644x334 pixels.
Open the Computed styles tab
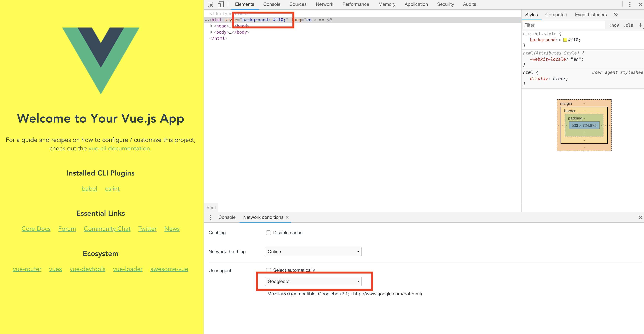tap(556, 15)
